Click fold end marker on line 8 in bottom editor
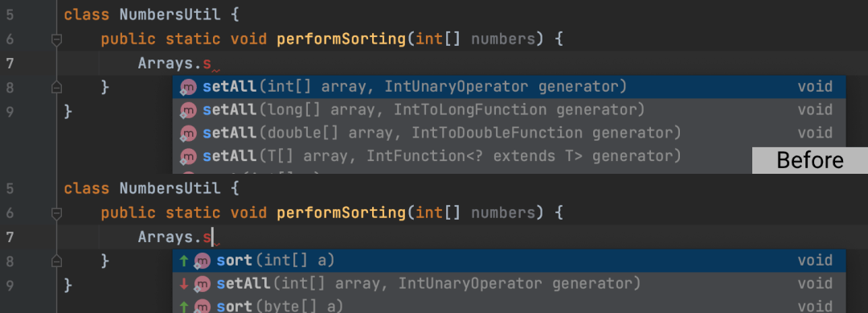Image resolution: width=868 pixels, height=313 pixels. point(56,261)
